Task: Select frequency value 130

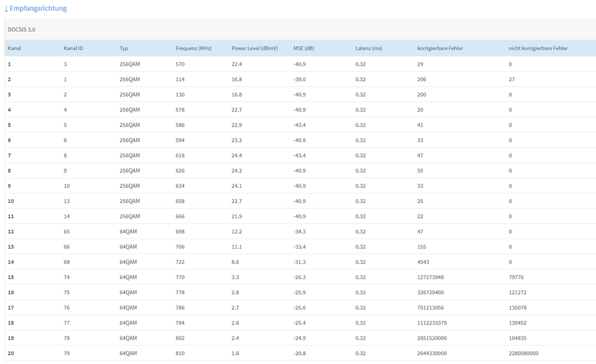Action: (180, 95)
